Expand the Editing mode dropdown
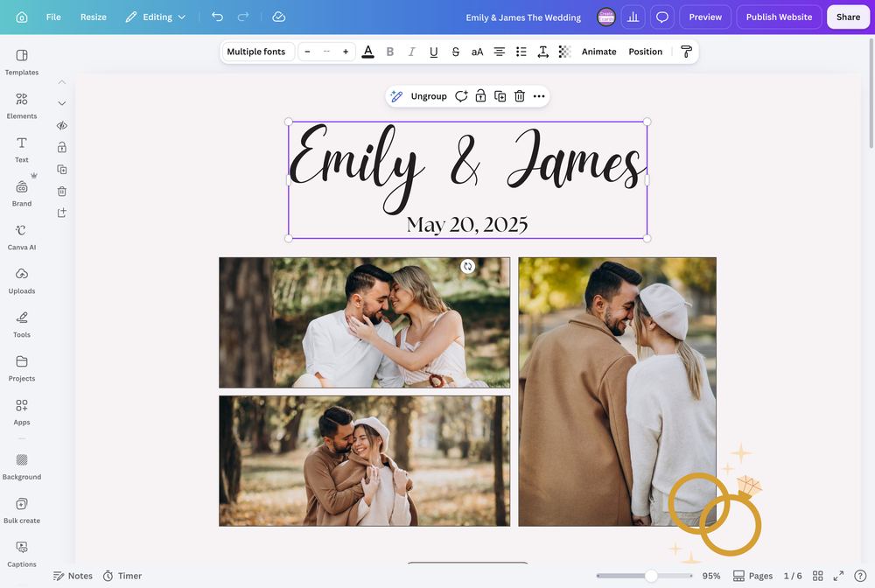The height and width of the screenshot is (588, 875). pos(155,17)
